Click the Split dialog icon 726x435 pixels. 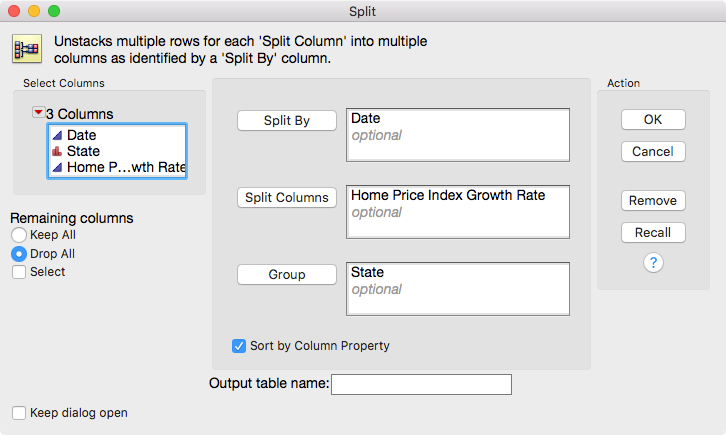pos(27,49)
